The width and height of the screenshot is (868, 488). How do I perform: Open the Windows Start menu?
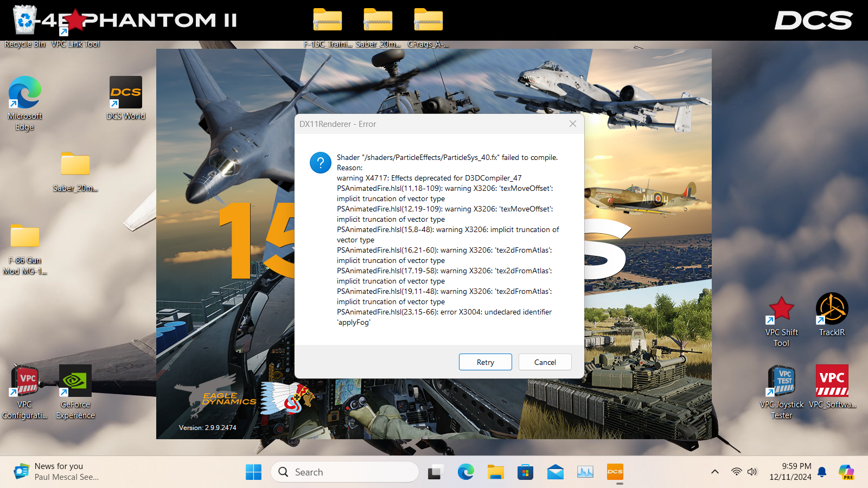click(x=253, y=472)
